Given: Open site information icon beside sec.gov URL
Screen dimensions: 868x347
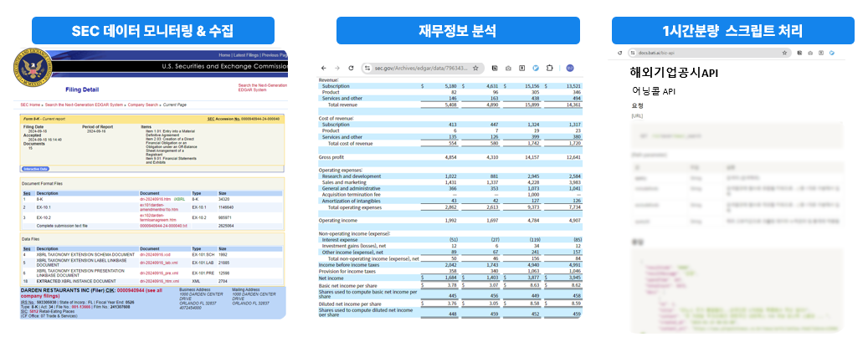Looking at the screenshot, I should click(x=366, y=68).
